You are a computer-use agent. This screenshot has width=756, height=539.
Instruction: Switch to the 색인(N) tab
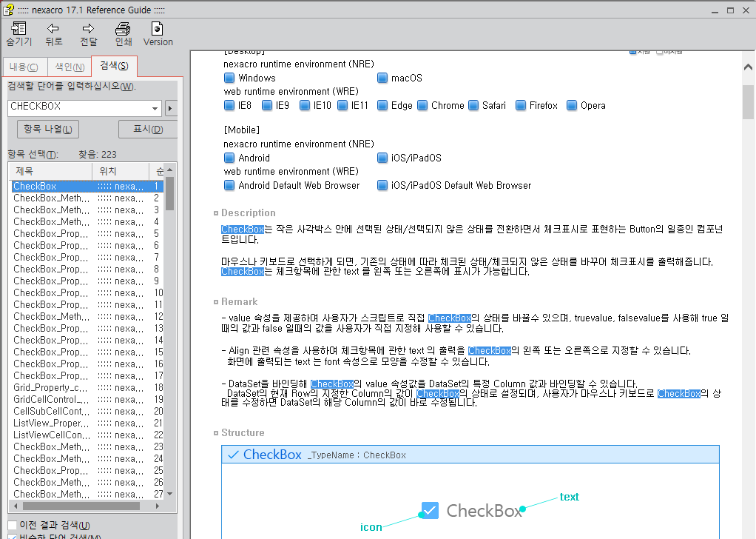pos(70,67)
